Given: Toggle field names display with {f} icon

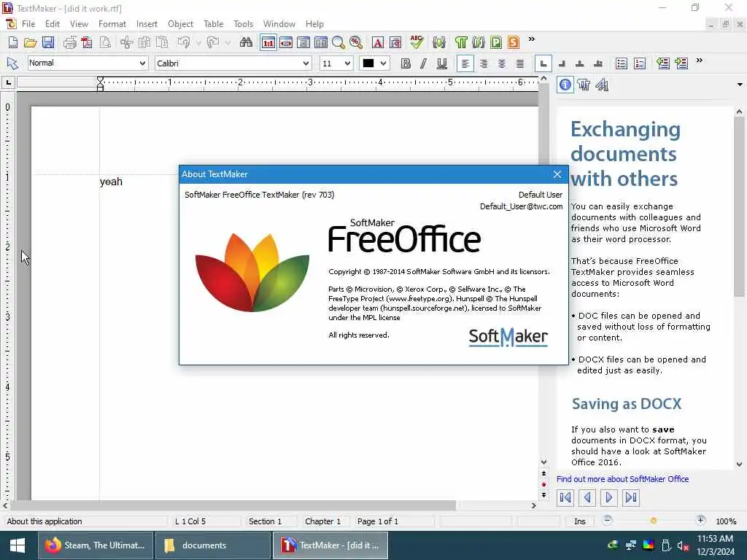Looking at the screenshot, I should click(x=479, y=42).
